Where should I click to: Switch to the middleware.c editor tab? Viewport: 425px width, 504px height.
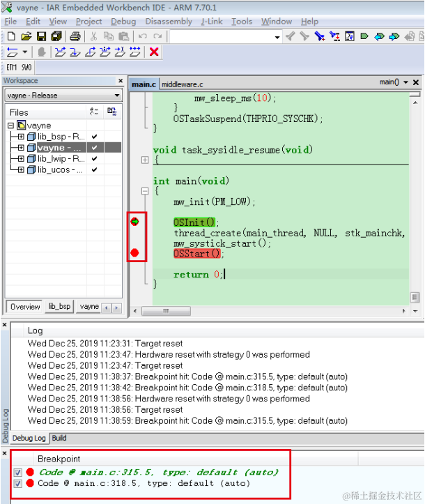point(182,84)
